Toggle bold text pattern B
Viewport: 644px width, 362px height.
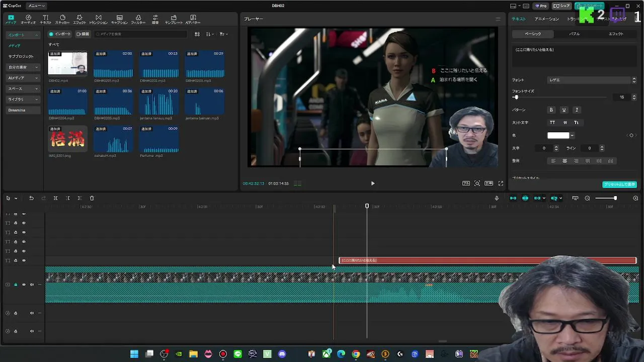pyautogui.click(x=551, y=110)
